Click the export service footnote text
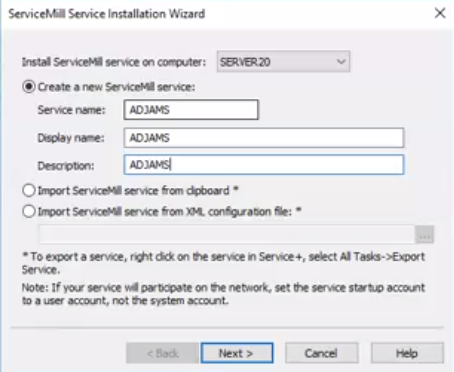 (x=223, y=263)
